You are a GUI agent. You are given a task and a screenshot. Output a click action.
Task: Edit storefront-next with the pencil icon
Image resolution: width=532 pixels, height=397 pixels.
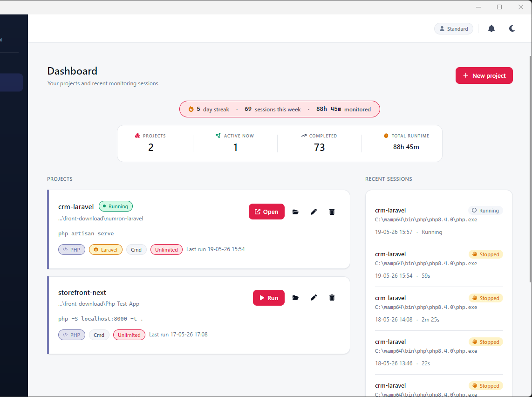pos(314,298)
